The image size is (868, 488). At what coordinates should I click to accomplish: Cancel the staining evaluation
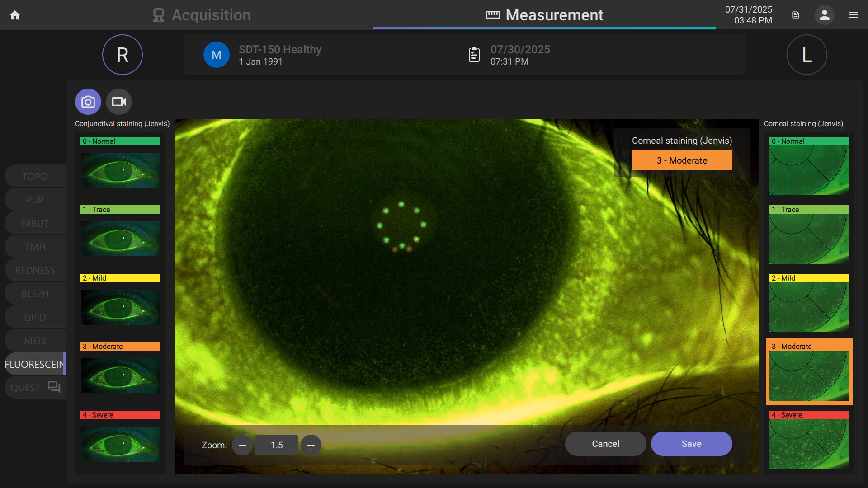(605, 443)
